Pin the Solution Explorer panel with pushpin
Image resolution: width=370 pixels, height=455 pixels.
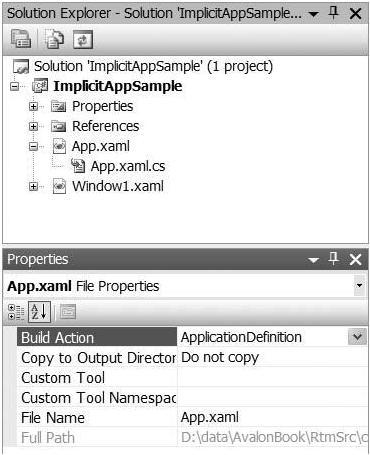pos(333,13)
